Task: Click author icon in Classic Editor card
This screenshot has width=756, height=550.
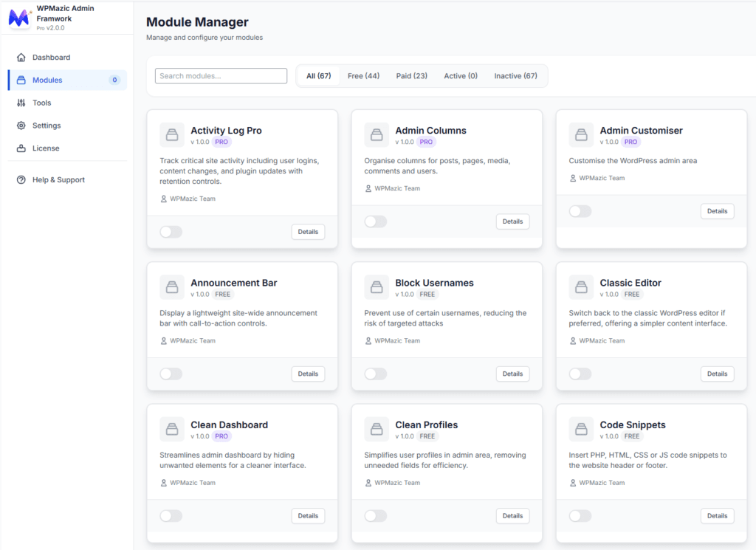Action: click(573, 341)
